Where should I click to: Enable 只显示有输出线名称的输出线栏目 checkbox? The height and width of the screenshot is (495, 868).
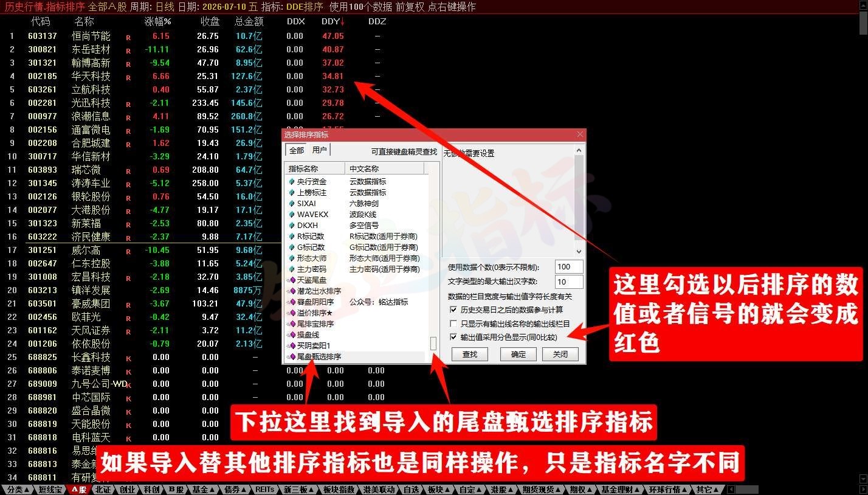453,324
